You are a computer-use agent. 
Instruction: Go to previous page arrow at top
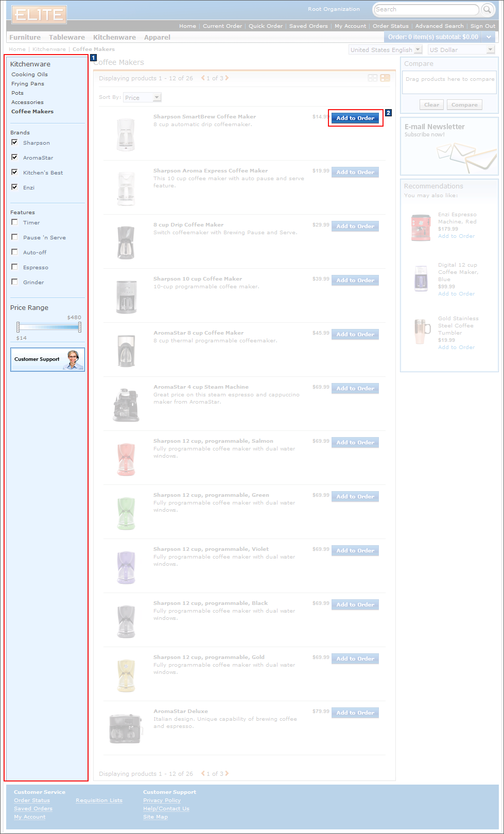coord(203,78)
